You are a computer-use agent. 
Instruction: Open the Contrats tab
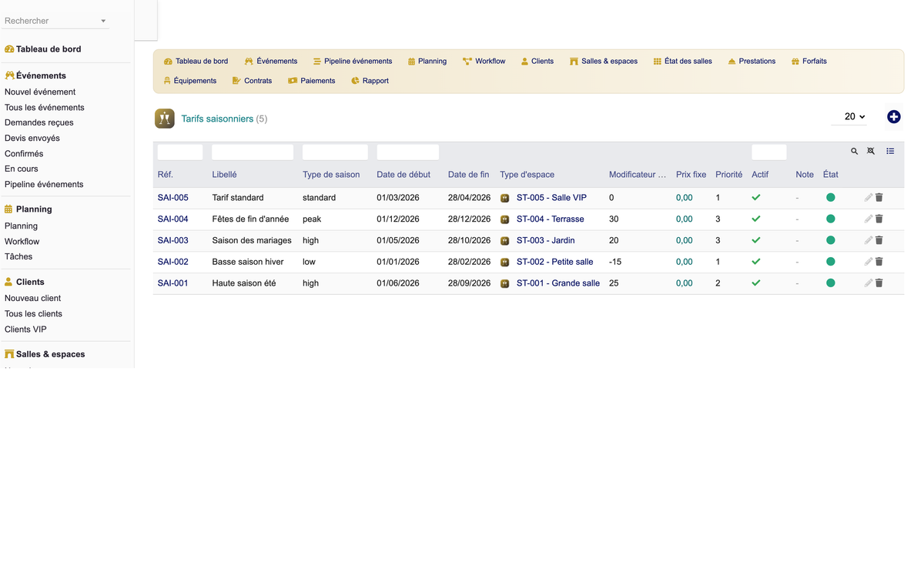[x=253, y=81]
